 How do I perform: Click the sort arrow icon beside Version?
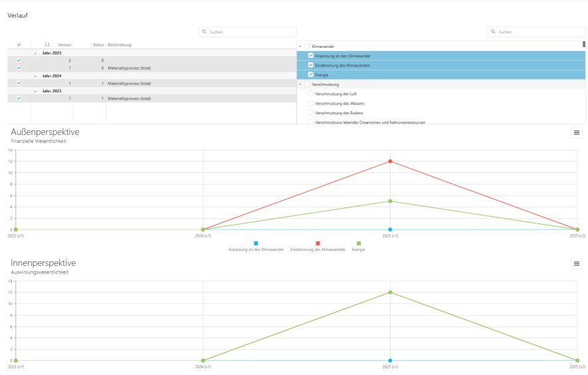47,45
